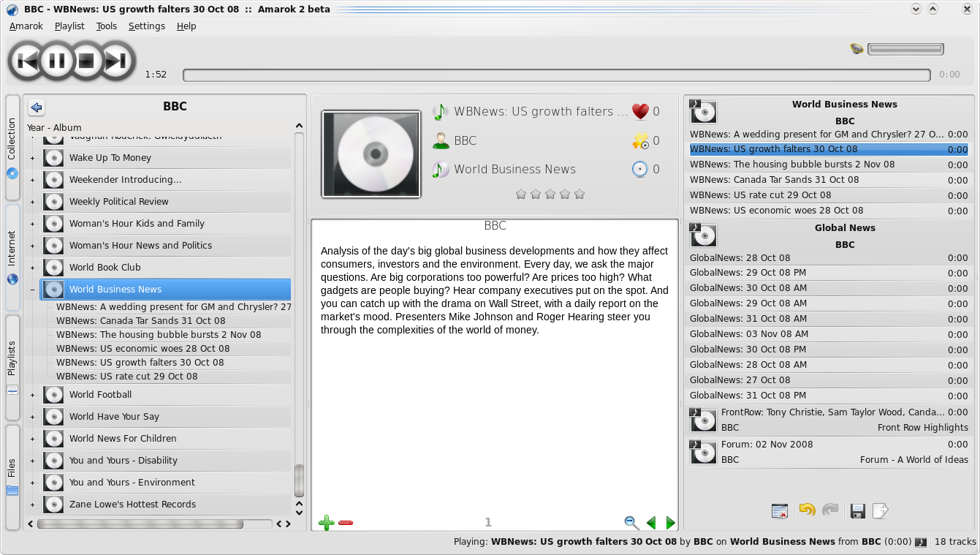Open the Collection sidebar tab
This screenshot has height=555, width=980.
point(12,147)
